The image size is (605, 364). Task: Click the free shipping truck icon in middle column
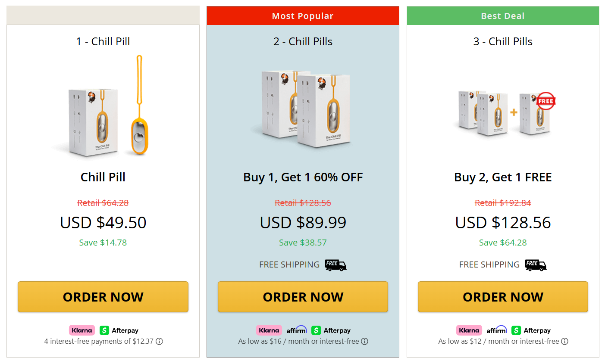(336, 265)
